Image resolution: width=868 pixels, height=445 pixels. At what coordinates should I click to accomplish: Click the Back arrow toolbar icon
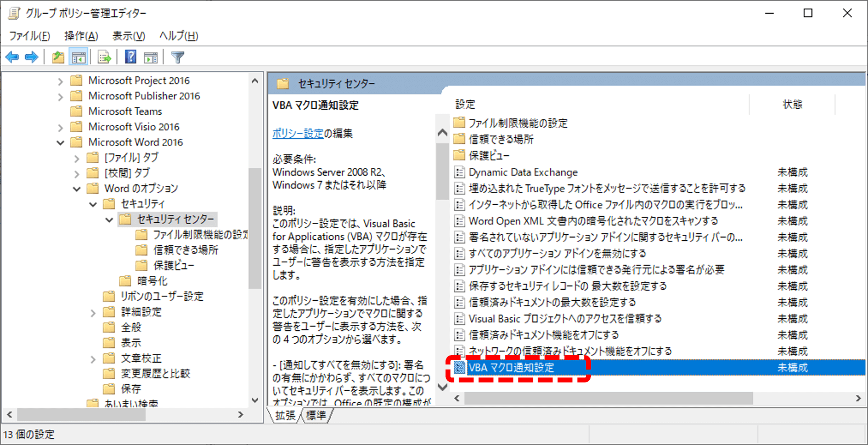[x=12, y=57]
